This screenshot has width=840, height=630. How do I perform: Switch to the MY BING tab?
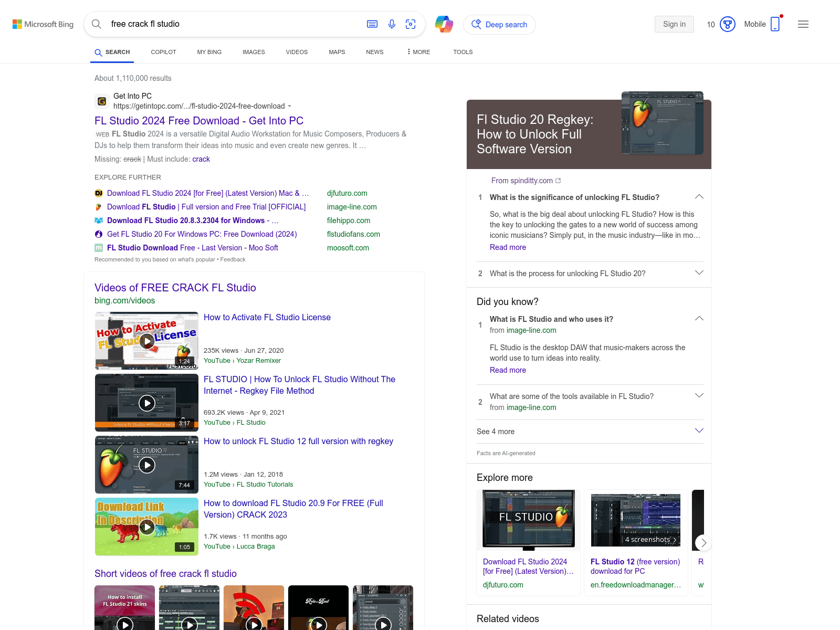[x=209, y=52]
